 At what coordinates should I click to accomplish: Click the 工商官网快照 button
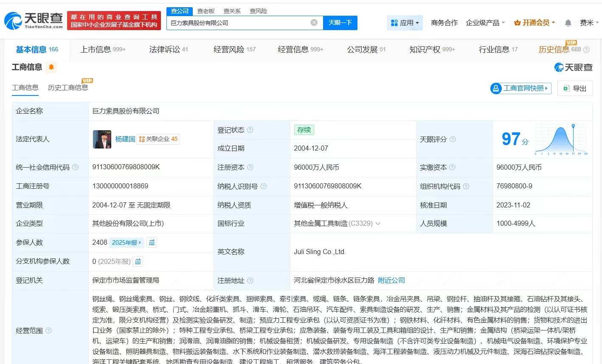[520, 88]
